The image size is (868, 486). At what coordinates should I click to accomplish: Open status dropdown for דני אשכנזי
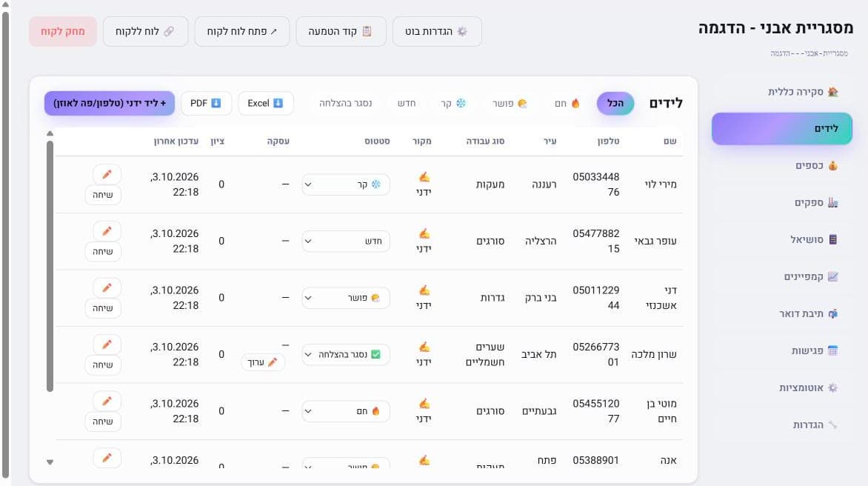point(345,298)
